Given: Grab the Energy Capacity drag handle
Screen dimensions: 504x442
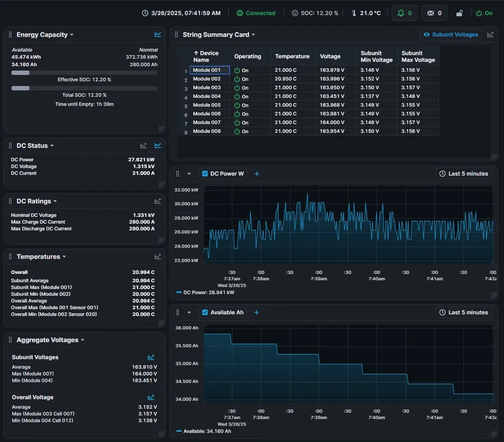Looking at the screenshot, I should point(10,35).
